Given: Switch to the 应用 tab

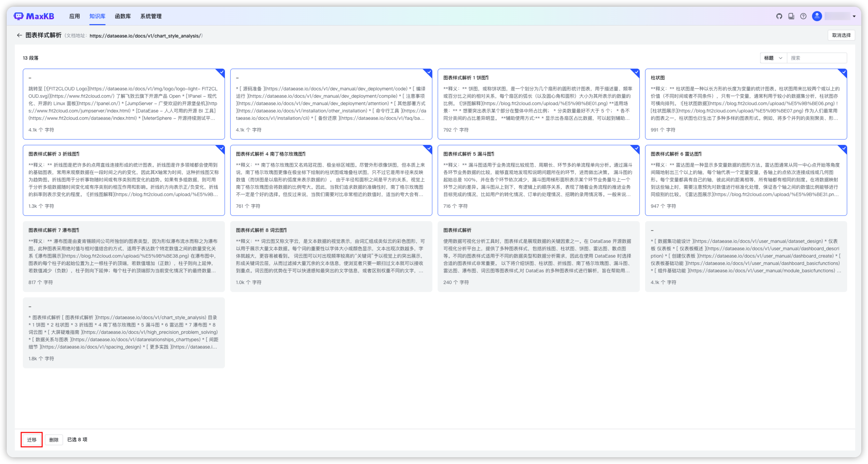Looking at the screenshot, I should coord(75,16).
